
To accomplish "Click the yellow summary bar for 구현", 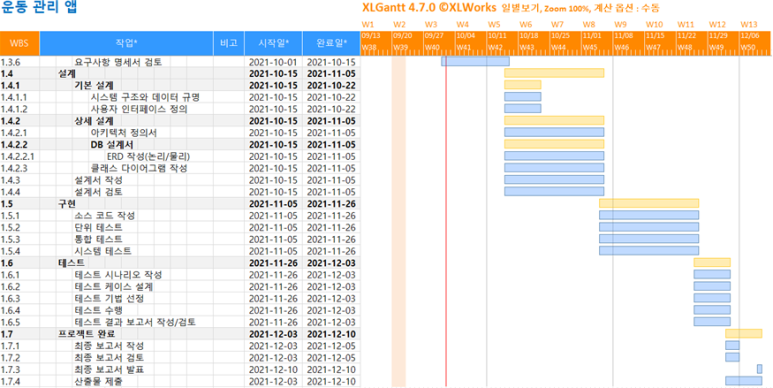I will tap(649, 203).
